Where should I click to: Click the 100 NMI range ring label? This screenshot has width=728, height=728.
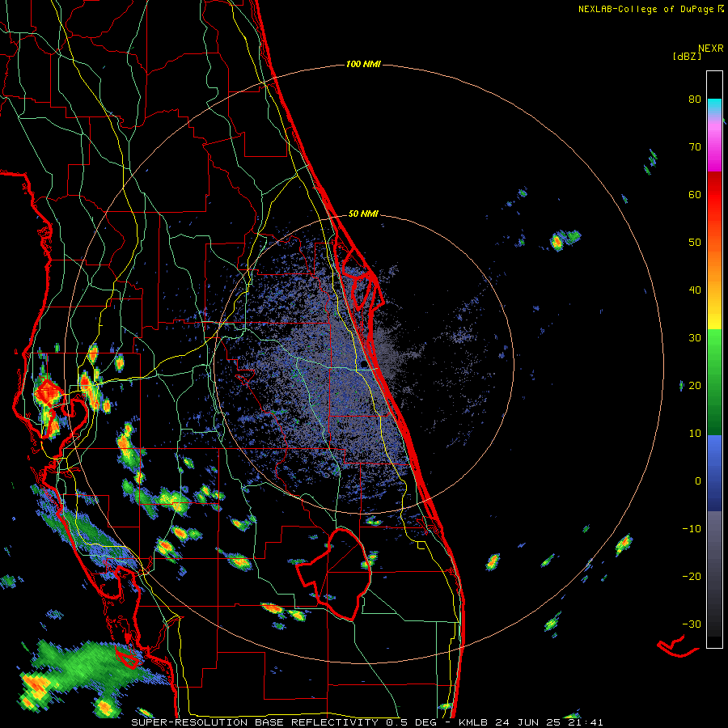click(363, 64)
